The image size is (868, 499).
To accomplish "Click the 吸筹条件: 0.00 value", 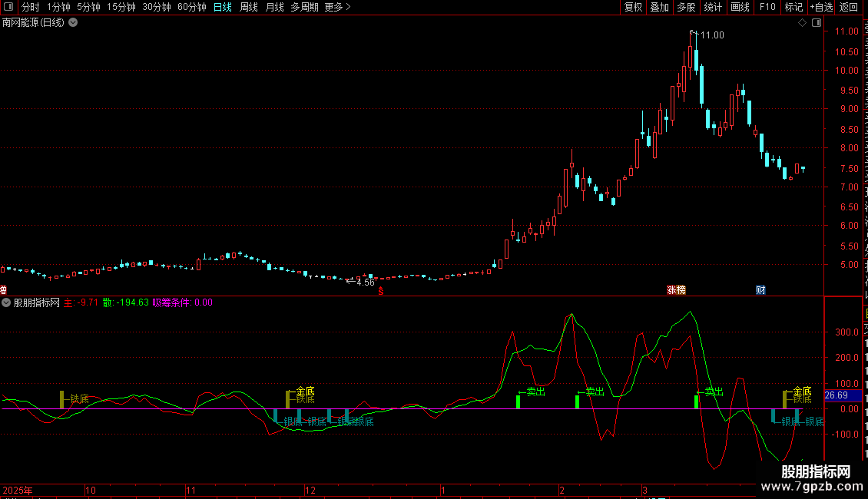I will (x=183, y=302).
